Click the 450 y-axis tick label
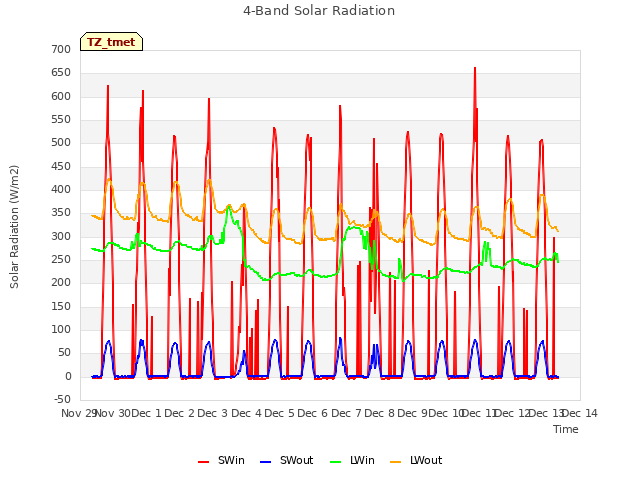Image resolution: width=640 pixels, height=480 pixels. pos(61,167)
